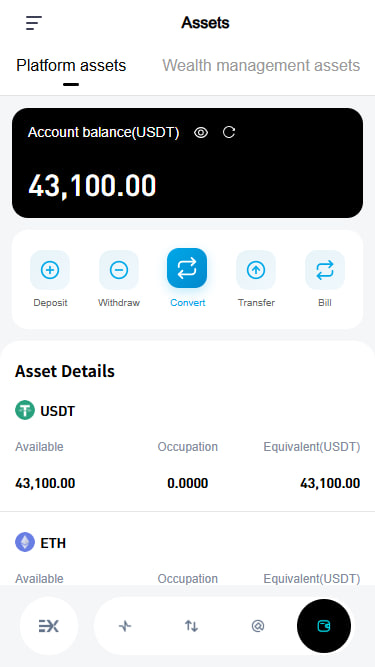This screenshot has height=667, width=375.
Task: Open the hamburger menu icon
Action: click(x=34, y=23)
